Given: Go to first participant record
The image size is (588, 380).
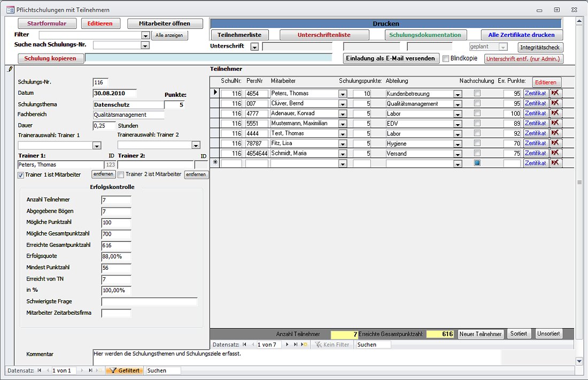Looking at the screenshot, I should tap(245, 345).
